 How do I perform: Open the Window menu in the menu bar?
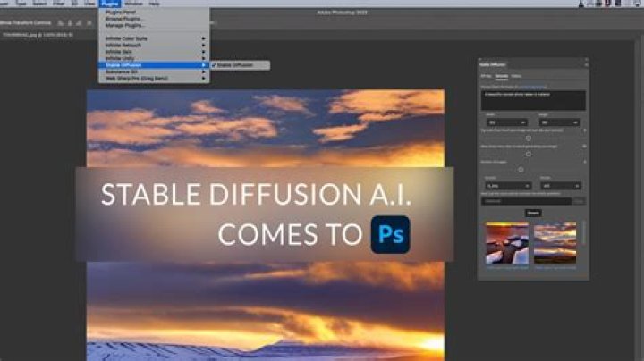133,4
